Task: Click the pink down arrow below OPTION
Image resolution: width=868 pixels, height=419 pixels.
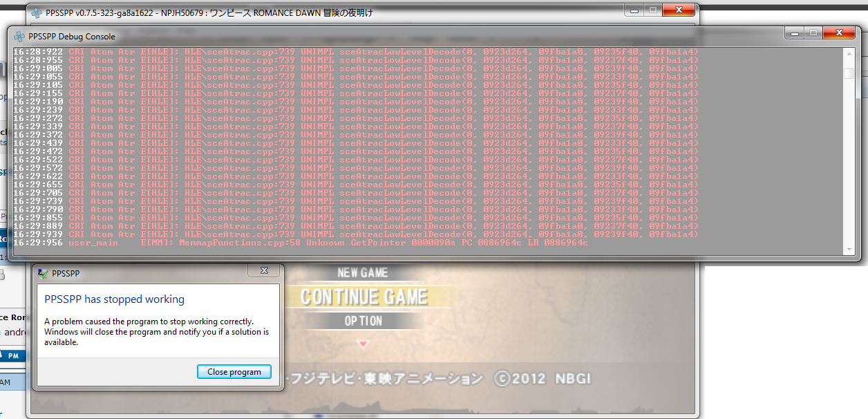Action: click(363, 343)
